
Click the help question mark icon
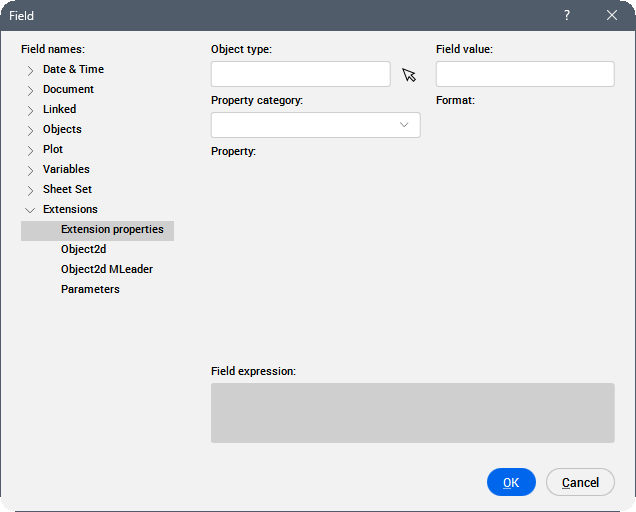pos(566,16)
